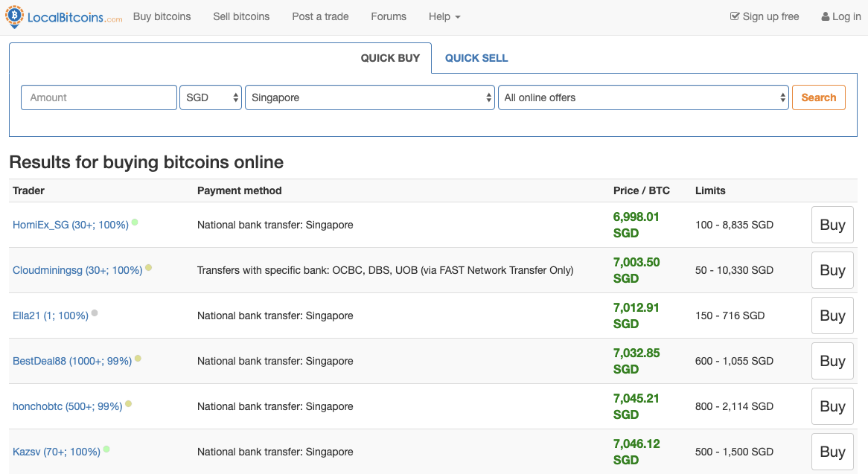The width and height of the screenshot is (868, 474).
Task: Click the LocalBitcoins logo
Action: [64, 16]
